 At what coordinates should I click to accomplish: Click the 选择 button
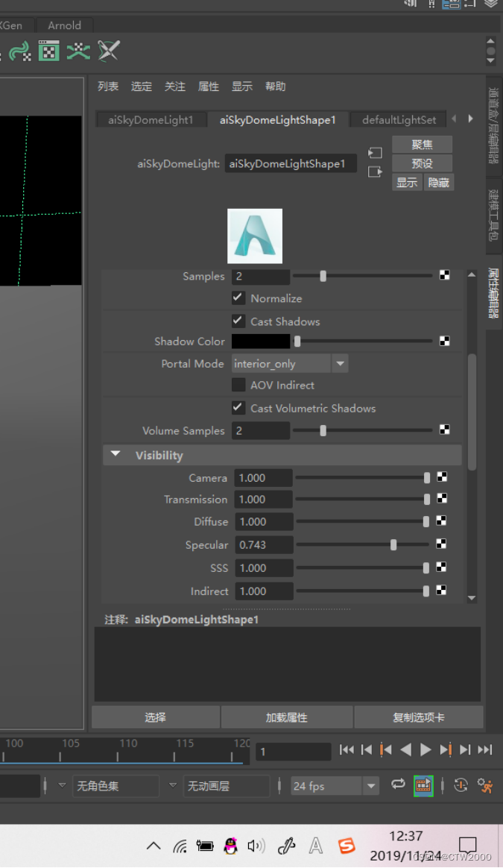[x=156, y=717]
